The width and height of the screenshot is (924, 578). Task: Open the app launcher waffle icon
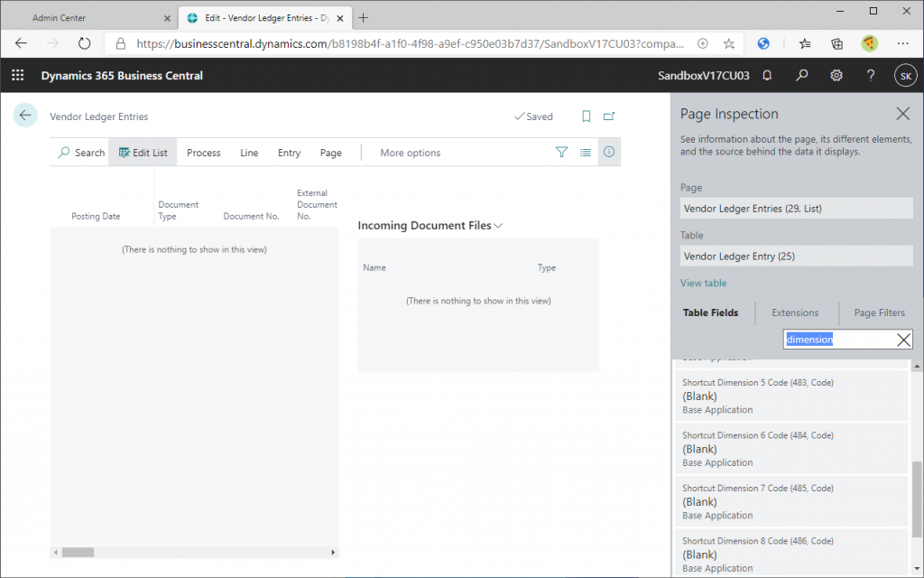point(18,76)
